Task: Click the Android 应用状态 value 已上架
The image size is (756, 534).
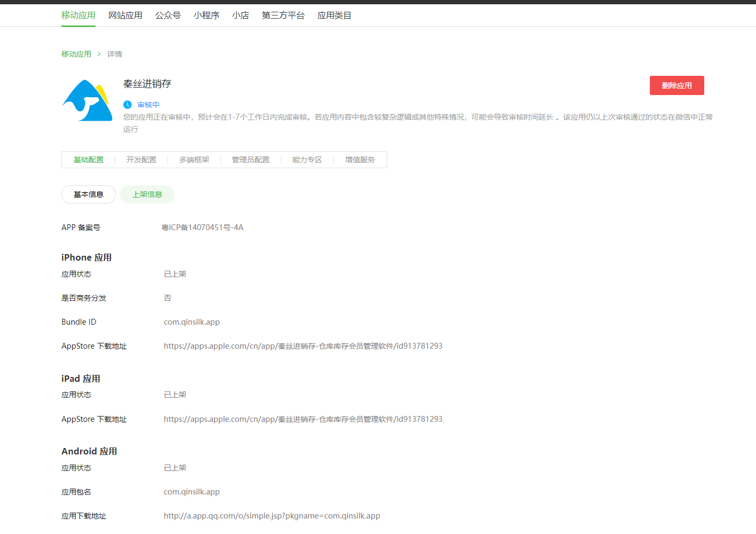Action: point(175,468)
